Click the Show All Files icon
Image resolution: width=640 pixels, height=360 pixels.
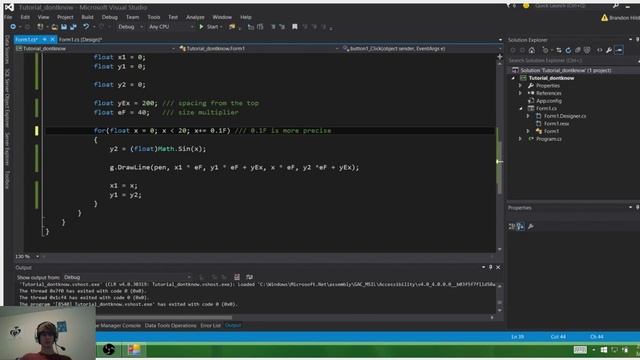pyautogui.click(x=587, y=50)
